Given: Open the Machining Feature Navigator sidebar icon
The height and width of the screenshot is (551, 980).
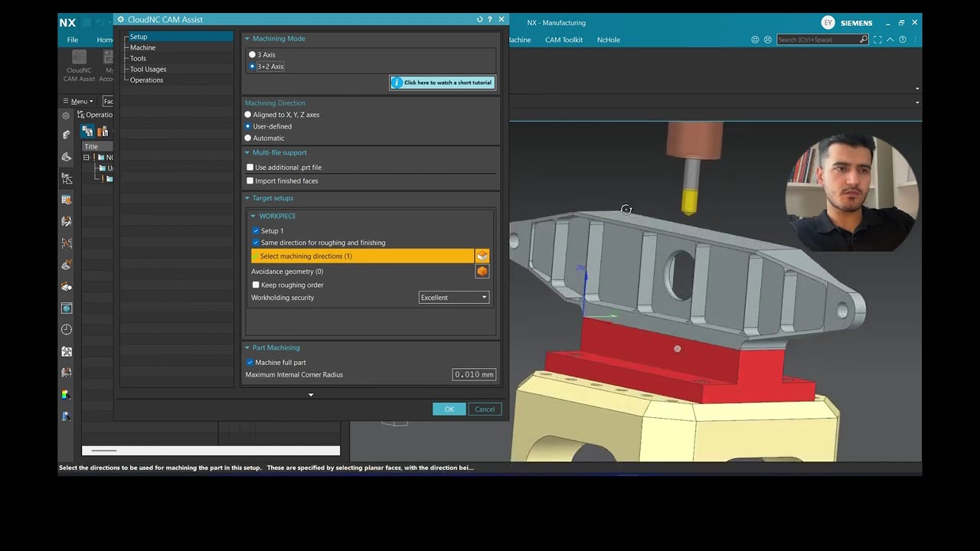Looking at the screenshot, I should click(x=67, y=200).
